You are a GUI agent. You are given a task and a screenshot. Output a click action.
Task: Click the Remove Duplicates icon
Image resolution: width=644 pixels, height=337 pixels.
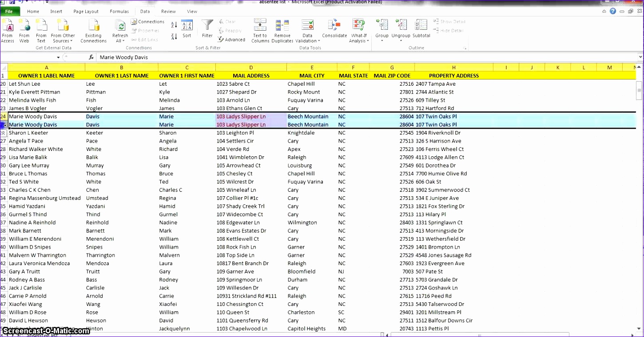282,31
